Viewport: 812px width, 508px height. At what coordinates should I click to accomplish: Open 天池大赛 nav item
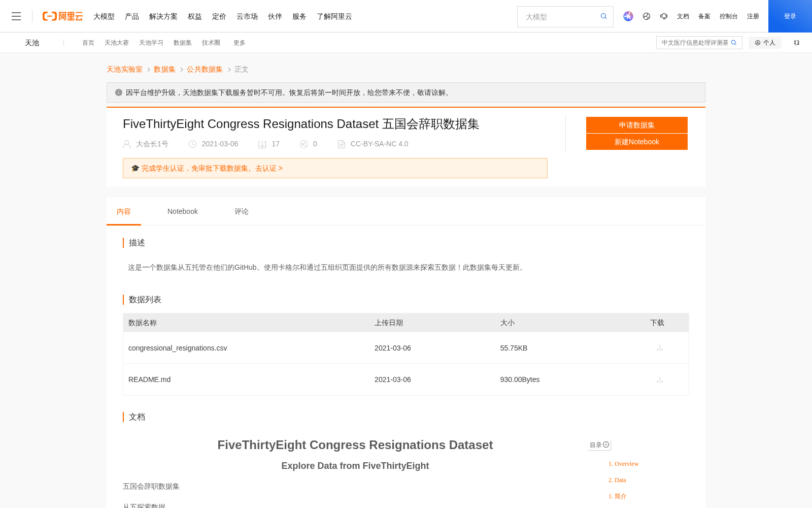(x=117, y=43)
